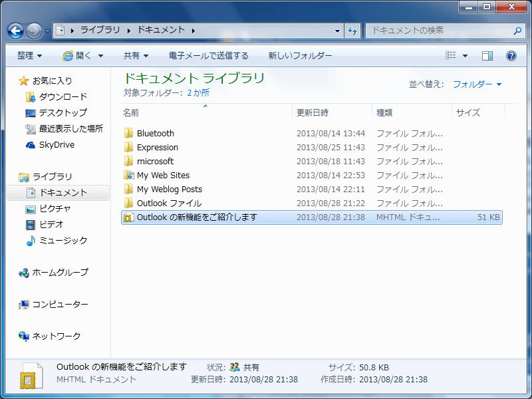This screenshot has height=399, width=532.
Task: Toggle the preview pane icon
Action: tap(487, 56)
